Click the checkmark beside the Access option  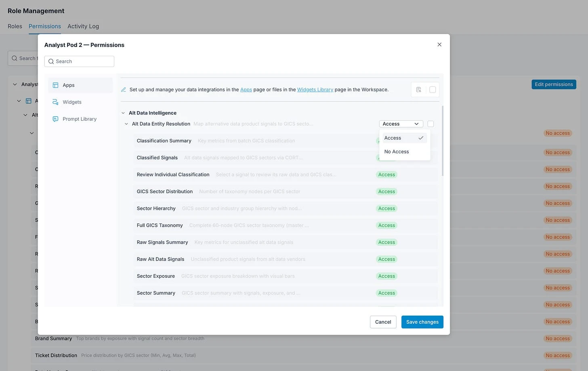point(421,138)
